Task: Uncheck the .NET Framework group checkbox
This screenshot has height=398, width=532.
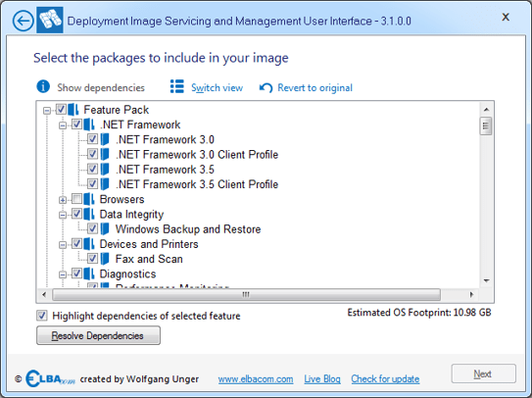Action: [76, 124]
